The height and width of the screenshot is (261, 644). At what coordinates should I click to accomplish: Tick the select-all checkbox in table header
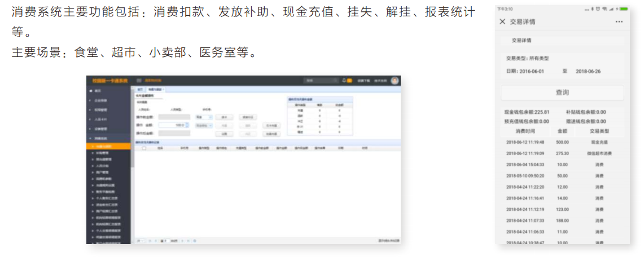tap(144, 149)
